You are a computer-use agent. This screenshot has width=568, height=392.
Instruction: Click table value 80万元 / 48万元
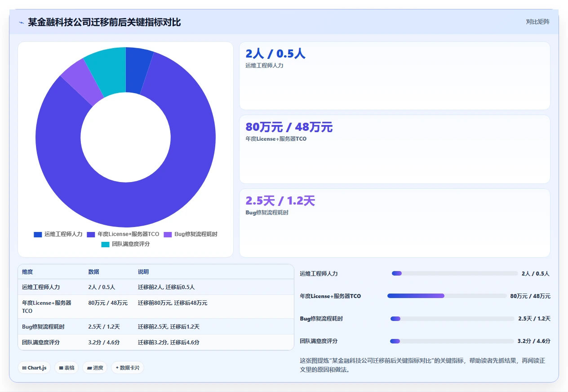pyautogui.click(x=108, y=303)
